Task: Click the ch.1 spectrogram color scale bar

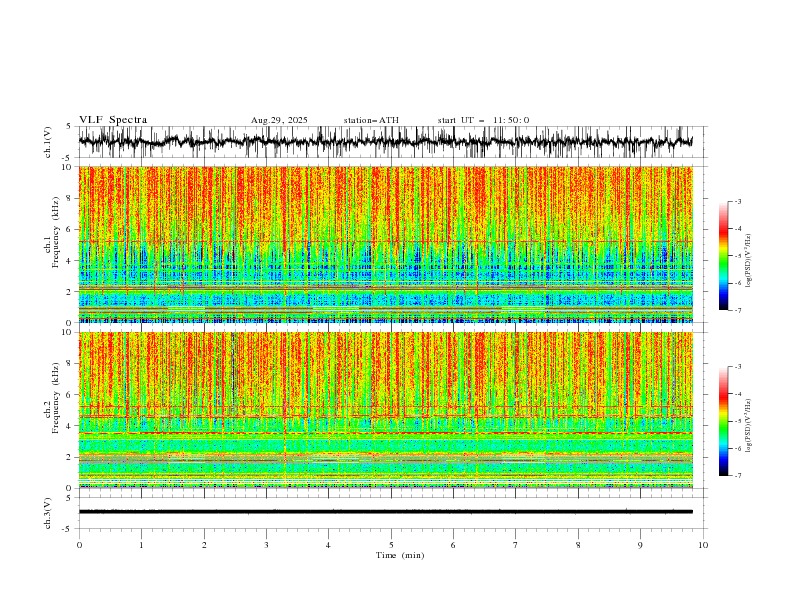Action: (723, 256)
